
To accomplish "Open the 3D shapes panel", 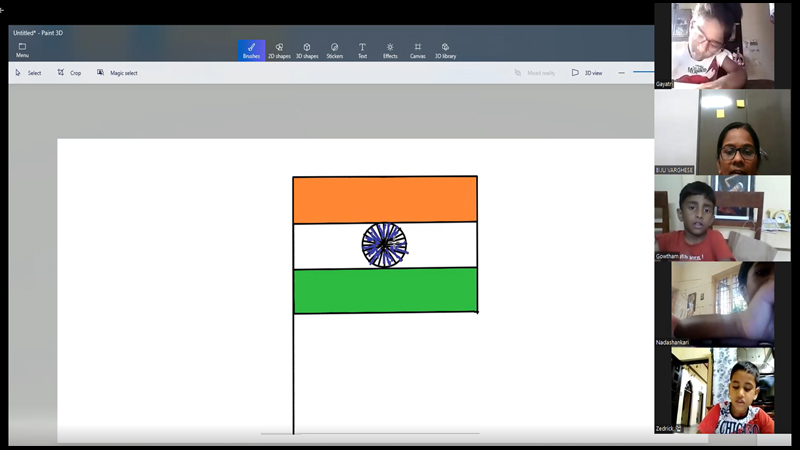I will [x=307, y=50].
